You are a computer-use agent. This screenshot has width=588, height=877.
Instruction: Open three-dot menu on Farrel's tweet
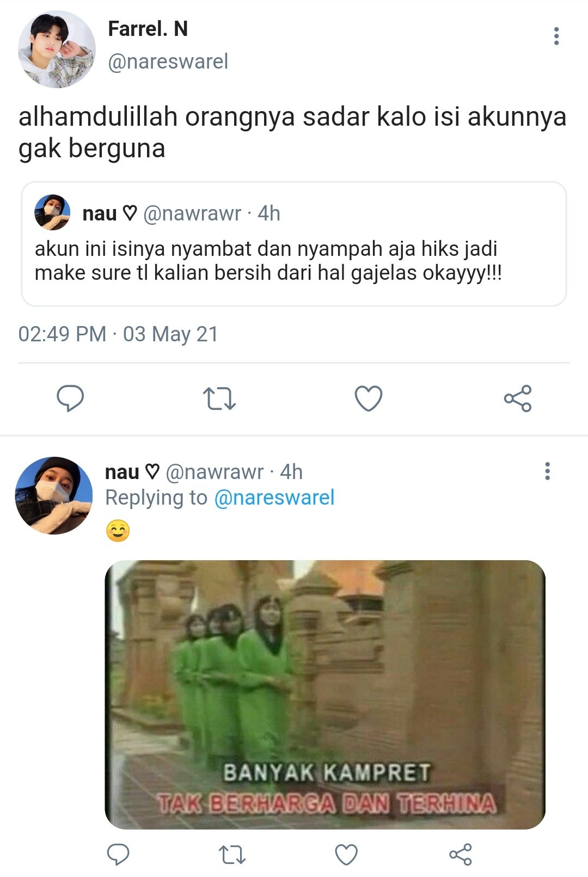pos(556,36)
